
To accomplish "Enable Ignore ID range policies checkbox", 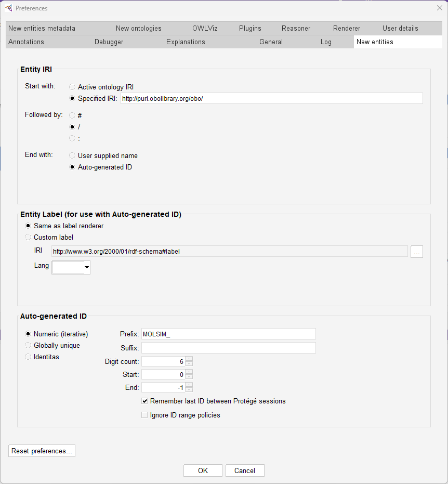I will click(x=144, y=415).
